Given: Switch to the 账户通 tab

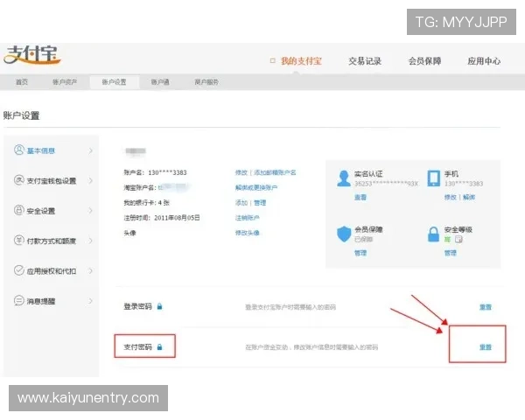Looking at the screenshot, I should 160,82.
